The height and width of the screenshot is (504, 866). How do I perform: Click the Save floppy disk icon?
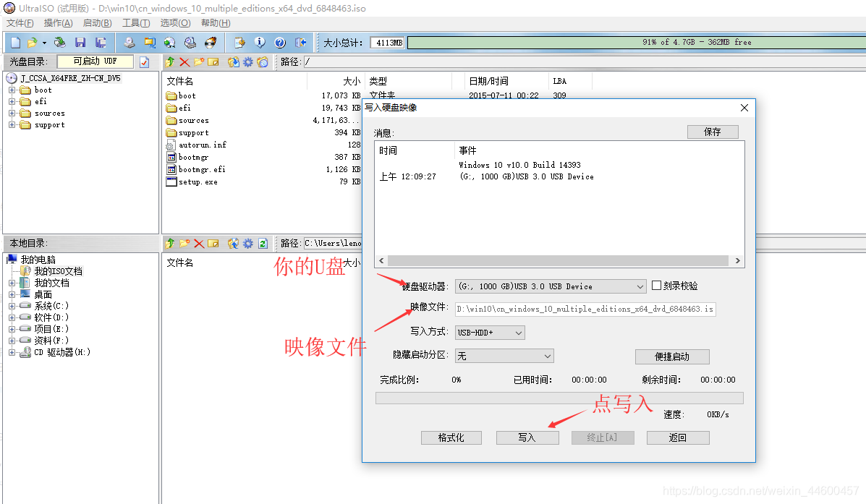point(80,43)
